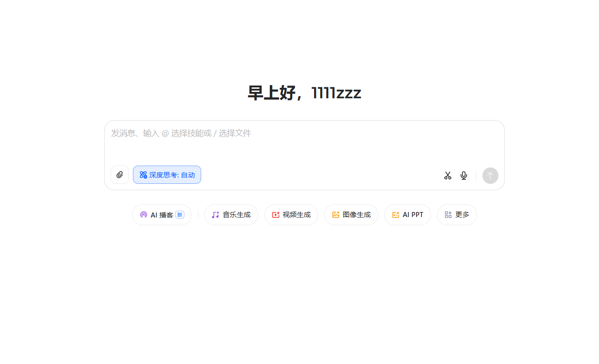The image size is (599, 364).
Task: Click the atom icon in 深度思考 chip
Action: [143, 175]
